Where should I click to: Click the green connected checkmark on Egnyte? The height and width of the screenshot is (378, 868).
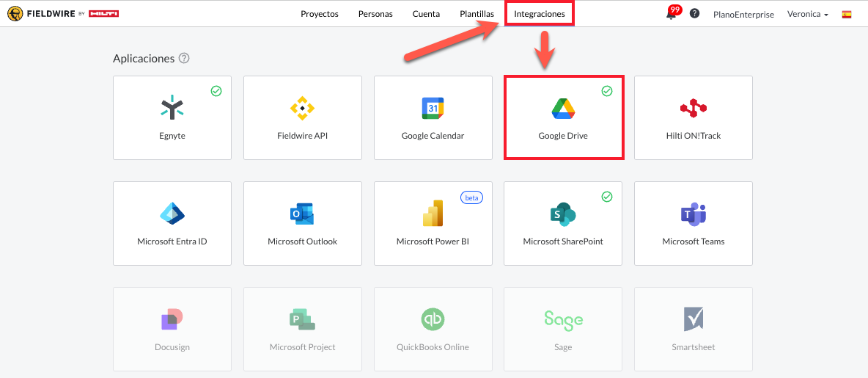click(x=216, y=91)
